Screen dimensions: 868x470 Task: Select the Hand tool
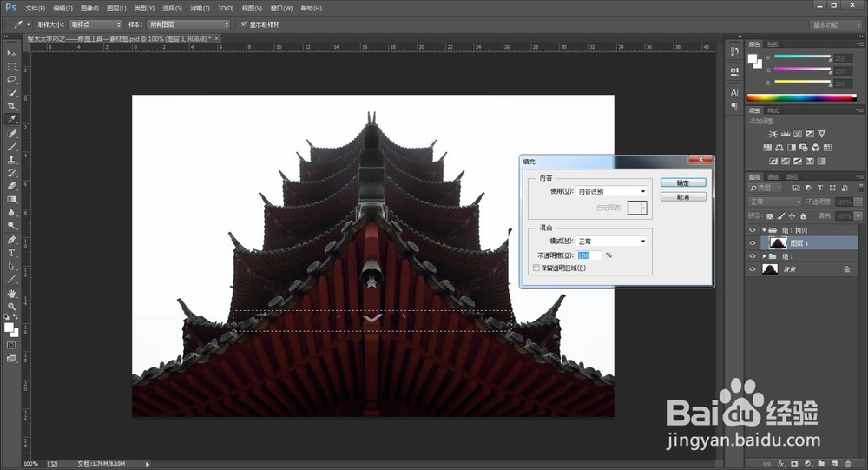[x=12, y=293]
